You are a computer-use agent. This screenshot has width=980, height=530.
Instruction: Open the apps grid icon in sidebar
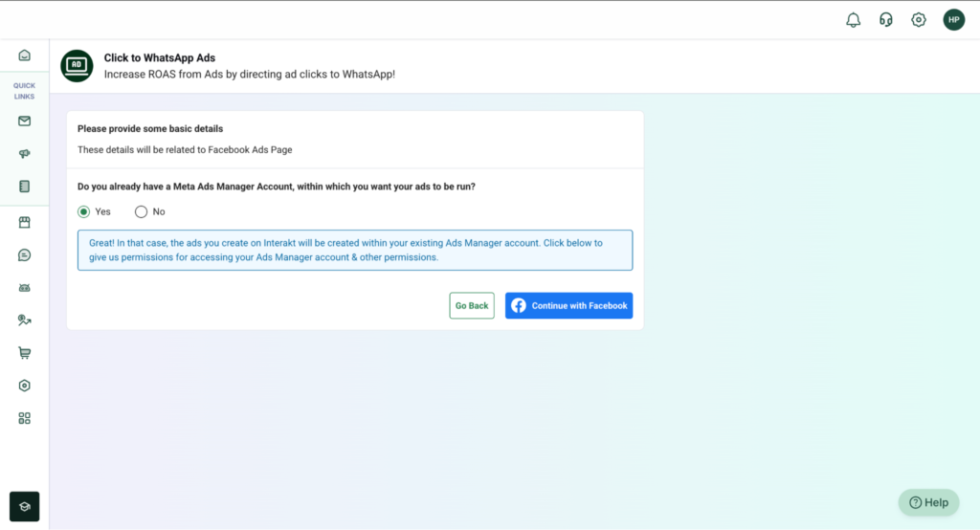[24, 418]
